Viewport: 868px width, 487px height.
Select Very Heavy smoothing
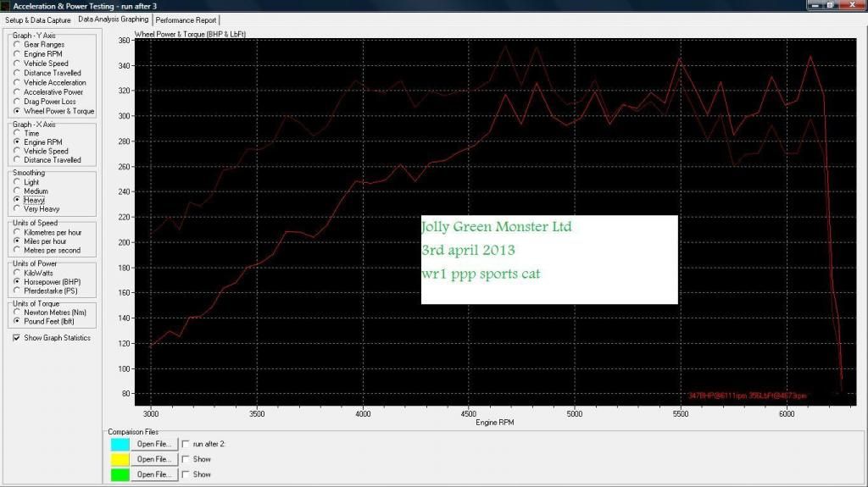[x=17, y=208]
